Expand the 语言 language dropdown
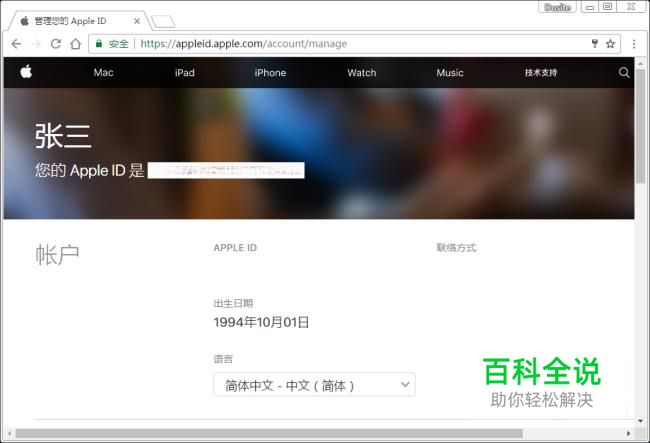 point(314,385)
